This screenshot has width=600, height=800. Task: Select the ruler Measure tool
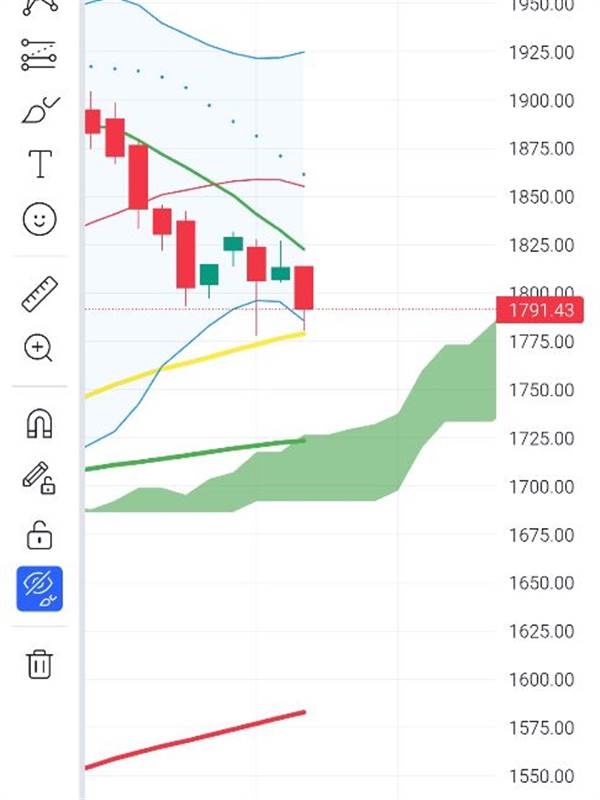[x=39, y=294]
